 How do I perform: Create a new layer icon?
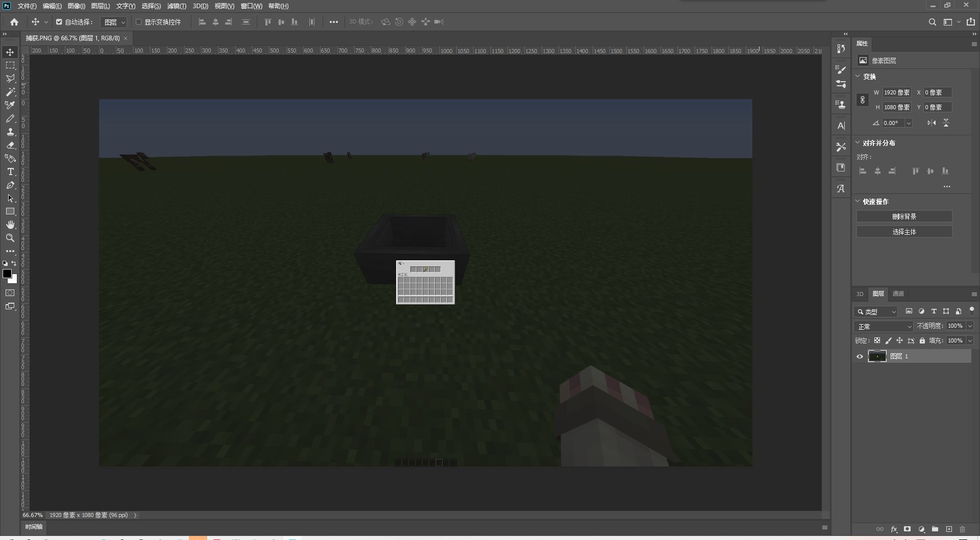[x=949, y=529]
